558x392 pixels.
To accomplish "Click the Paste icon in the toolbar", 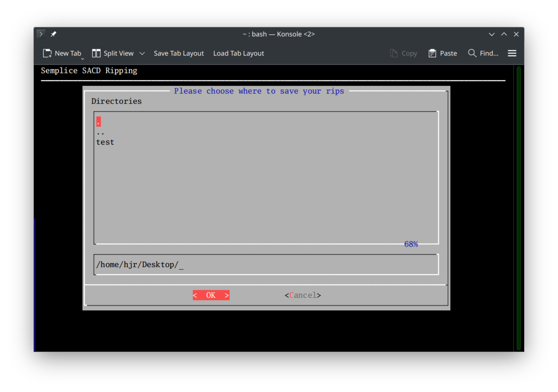I will coord(432,53).
